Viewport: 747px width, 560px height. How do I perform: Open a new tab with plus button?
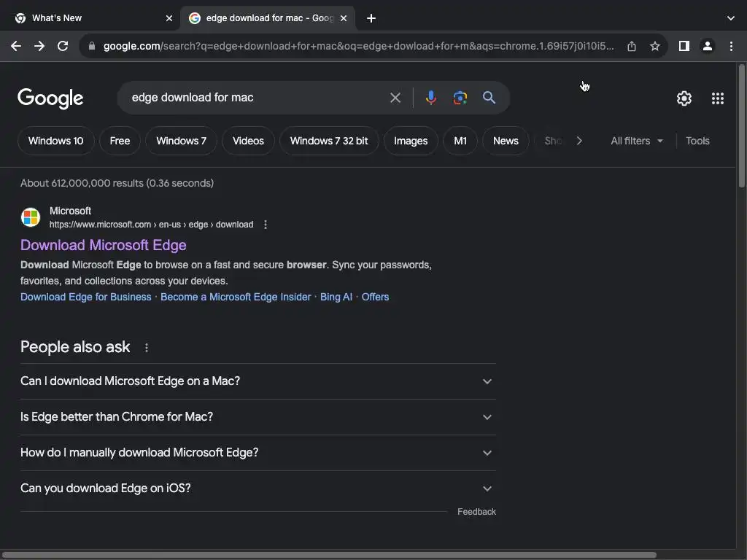coord(371,18)
